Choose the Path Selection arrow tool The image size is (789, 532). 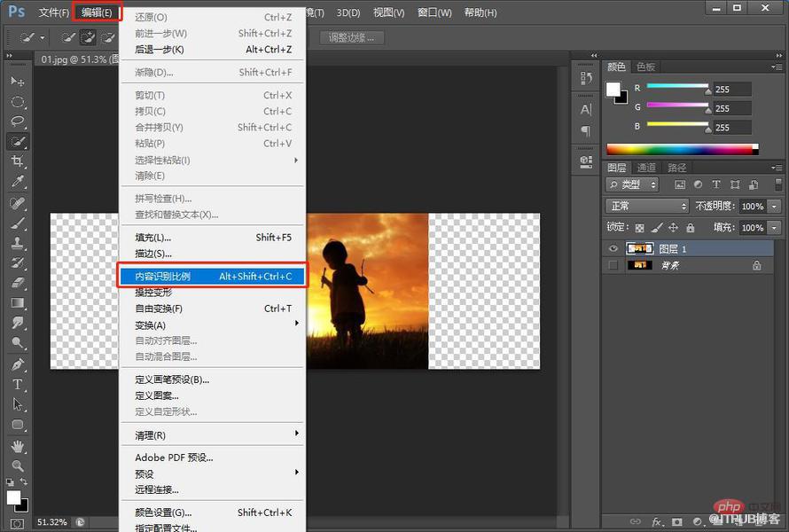click(18, 404)
